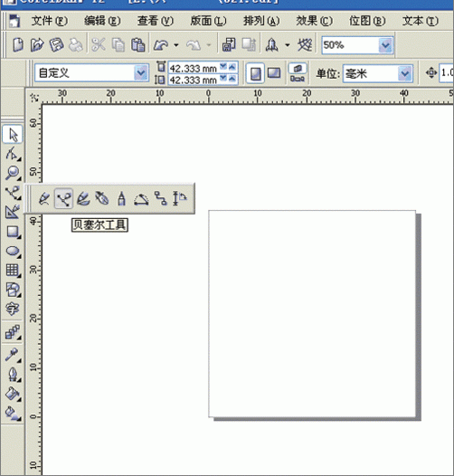Viewport: 454px width, 476px height.
Task: Set page orientation to portrait
Action: coord(255,73)
